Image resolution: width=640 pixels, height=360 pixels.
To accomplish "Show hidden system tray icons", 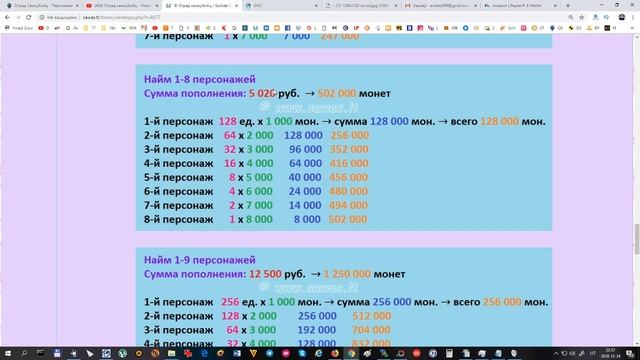I will [x=556, y=353].
